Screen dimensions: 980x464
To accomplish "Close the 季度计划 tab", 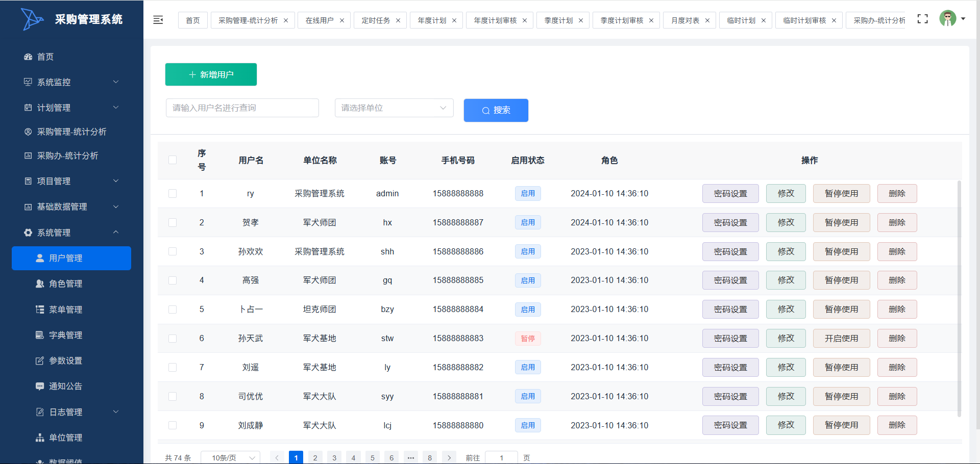I will 581,20.
